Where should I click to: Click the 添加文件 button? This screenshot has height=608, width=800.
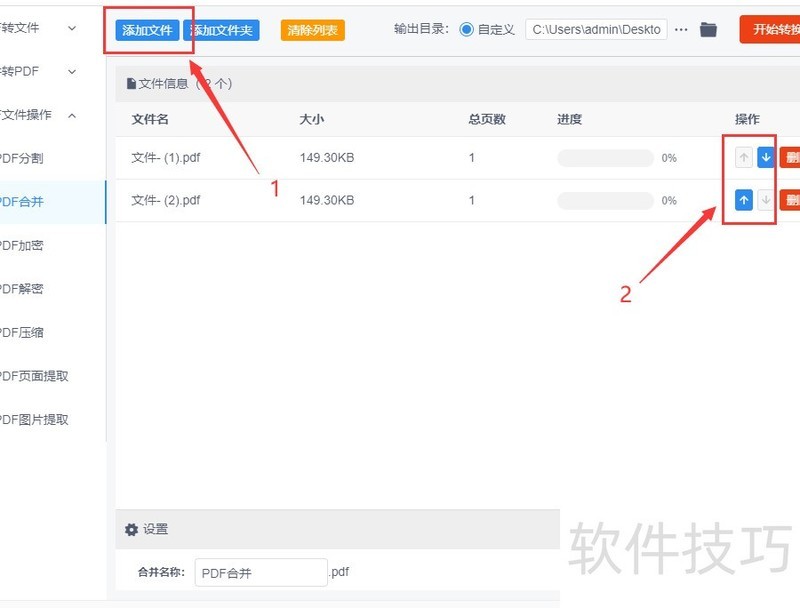click(x=147, y=30)
